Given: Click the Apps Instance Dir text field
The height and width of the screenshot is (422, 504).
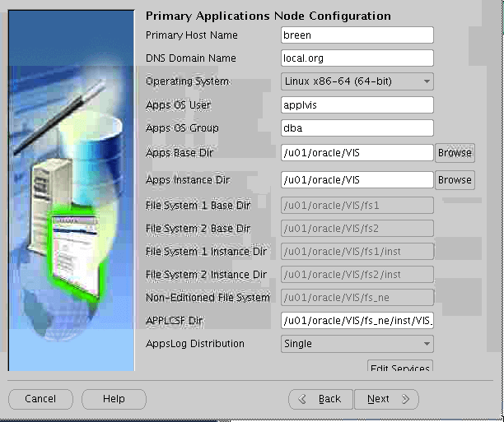Looking at the screenshot, I should coord(357,179).
